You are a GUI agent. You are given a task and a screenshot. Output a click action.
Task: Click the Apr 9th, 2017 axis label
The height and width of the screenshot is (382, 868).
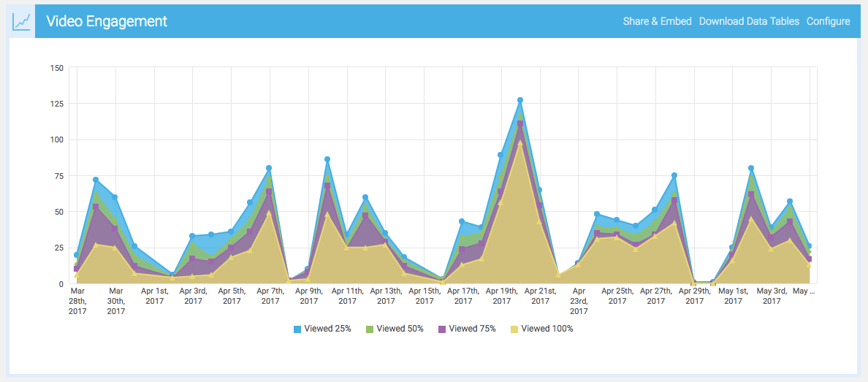(x=309, y=296)
